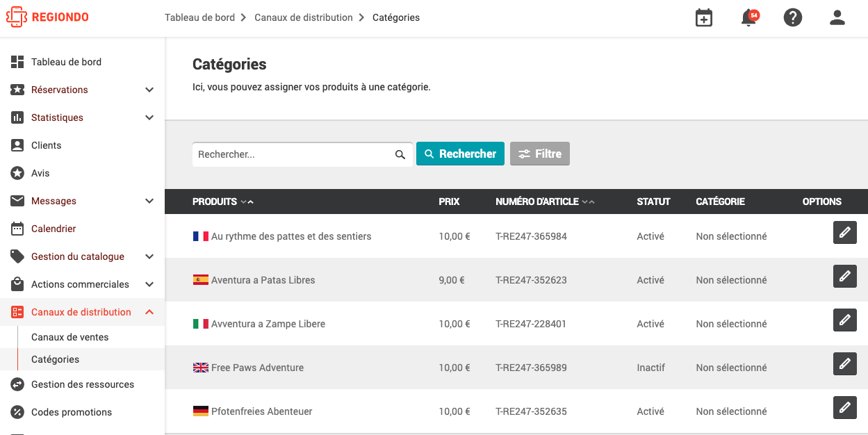Viewport: 868px width, 435px height.
Task: Select the Catégories submenu item
Action: coord(56,359)
